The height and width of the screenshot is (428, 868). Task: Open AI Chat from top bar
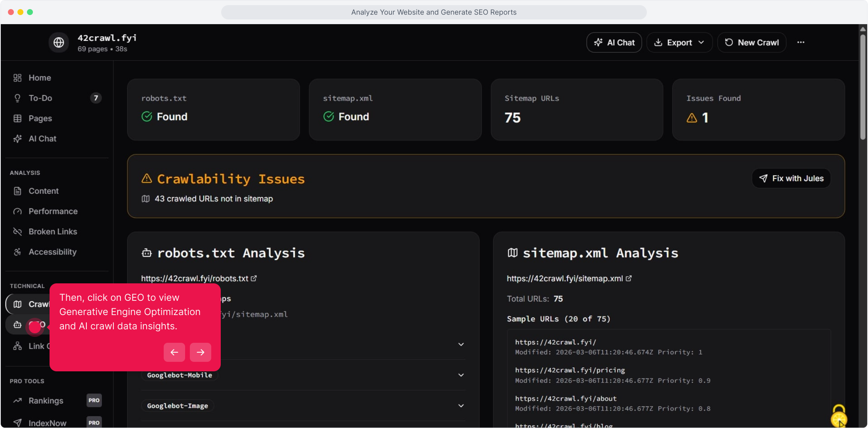[614, 42]
